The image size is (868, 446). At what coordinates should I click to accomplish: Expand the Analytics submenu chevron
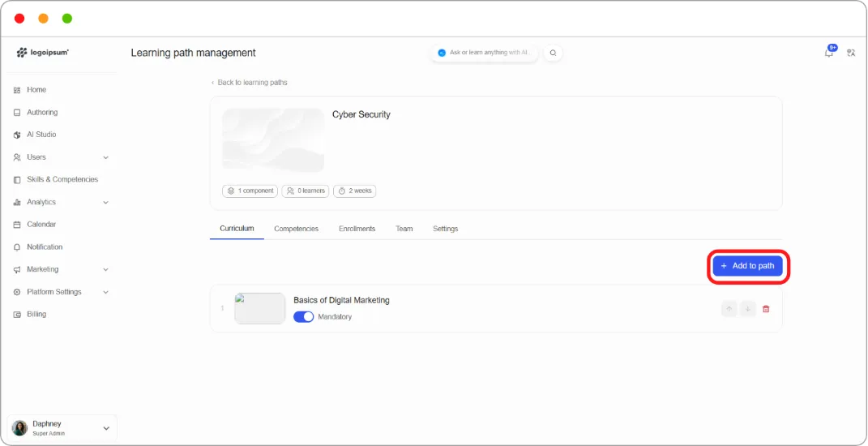click(105, 202)
